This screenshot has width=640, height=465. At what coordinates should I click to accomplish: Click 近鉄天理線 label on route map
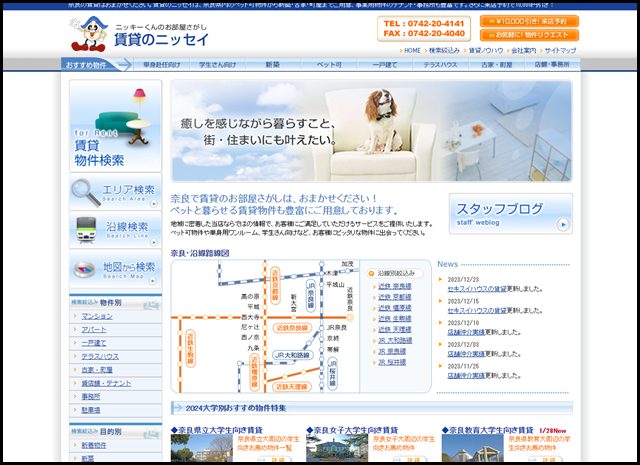click(x=291, y=387)
